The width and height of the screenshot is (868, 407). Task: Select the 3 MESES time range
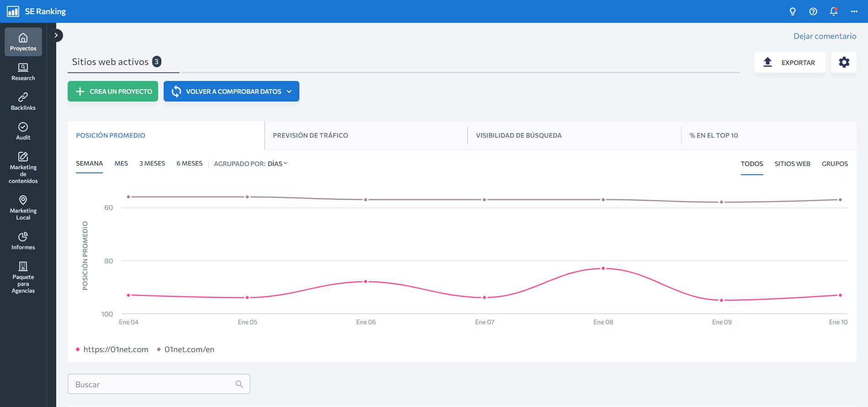pyautogui.click(x=152, y=163)
